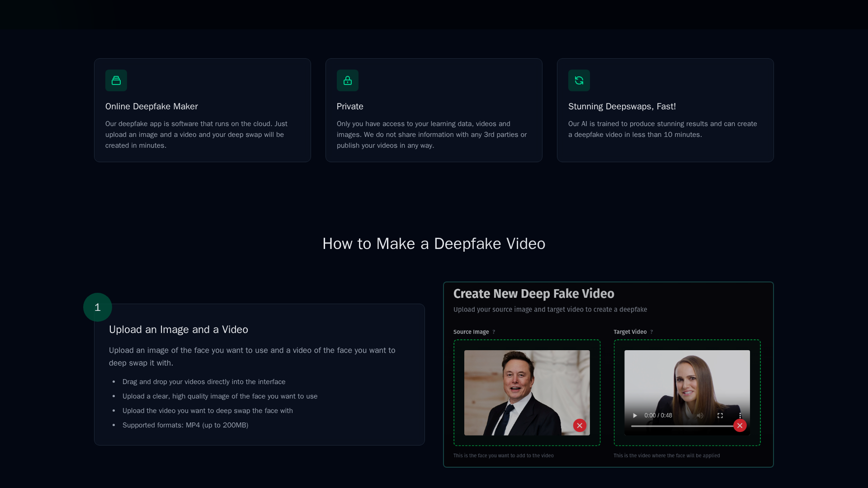Click the stacked-disk icon above Online Deepfake Maker
Viewport: 868px width, 488px height.
click(116, 80)
